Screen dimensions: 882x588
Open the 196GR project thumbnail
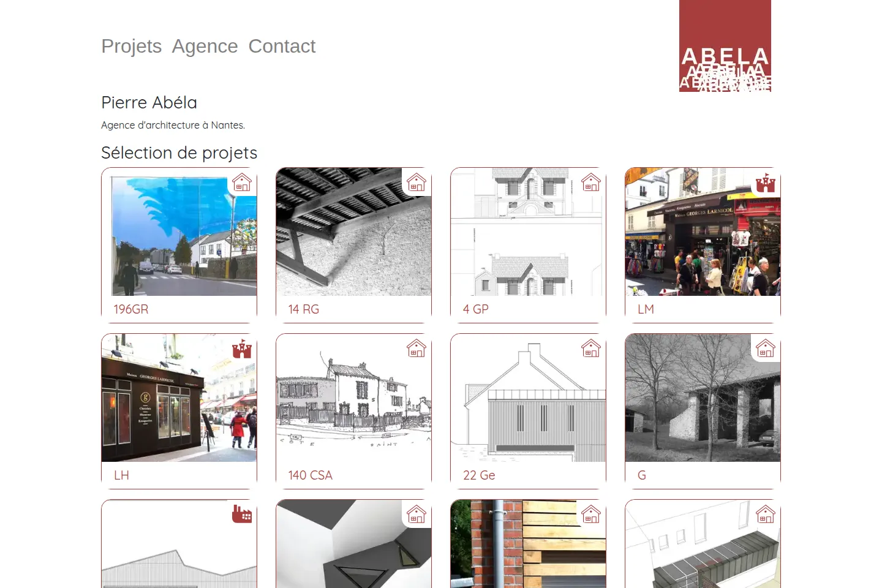coord(179,232)
